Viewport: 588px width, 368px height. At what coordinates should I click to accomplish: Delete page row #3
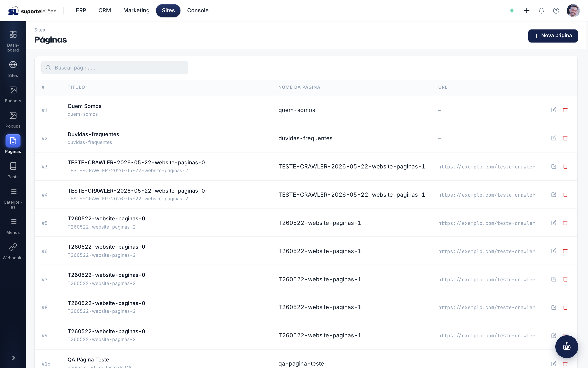(x=565, y=166)
